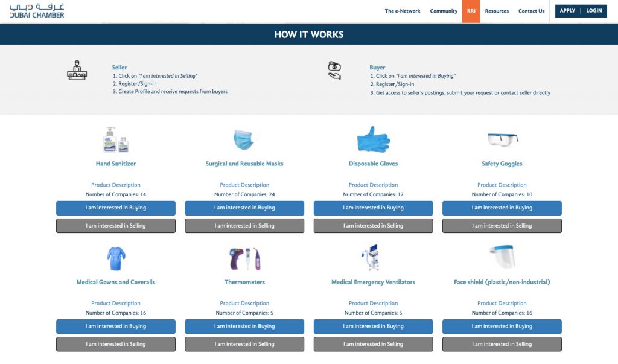Click the medical ventilator product image
Screen dimensions: 618x364
click(372, 258)
